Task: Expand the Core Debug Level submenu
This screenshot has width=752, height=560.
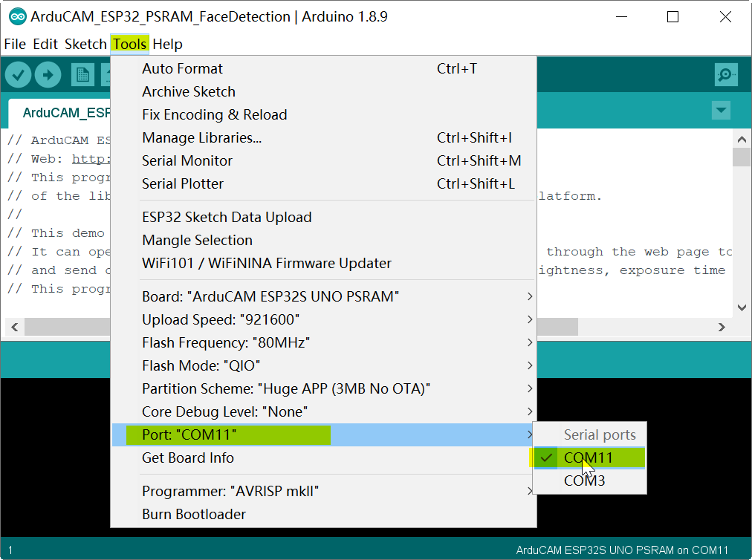Action: pyautogui.click(x=324, y=412)
